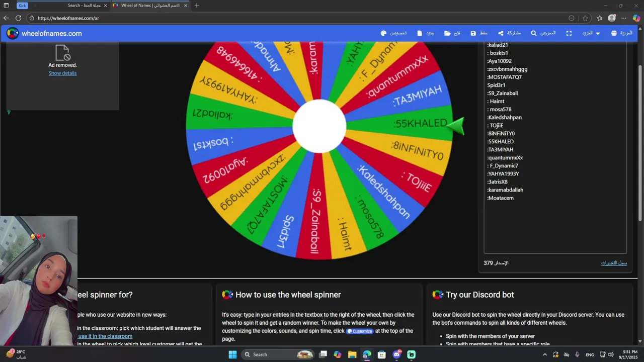Image resolution: width=644 pixels, height=362 pixels.
Task: Close the Search browser tab
Action: [105, 6]
